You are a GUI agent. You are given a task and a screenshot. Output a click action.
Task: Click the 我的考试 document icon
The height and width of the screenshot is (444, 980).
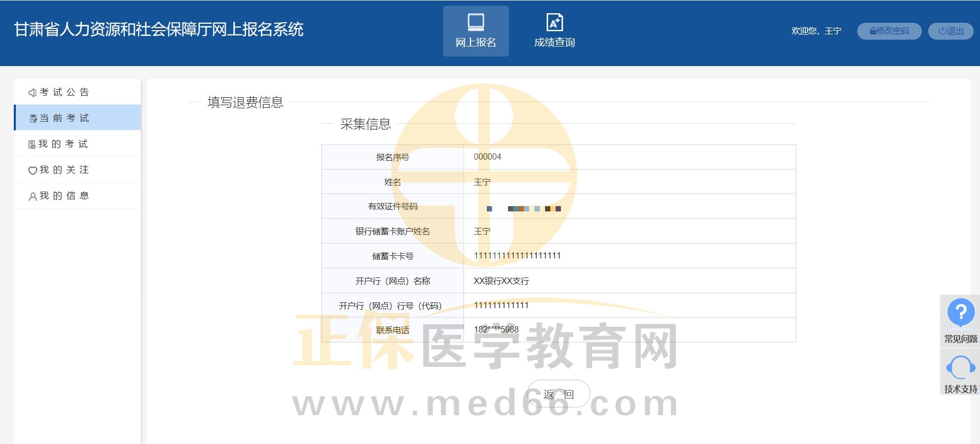(x=32, y=144)
